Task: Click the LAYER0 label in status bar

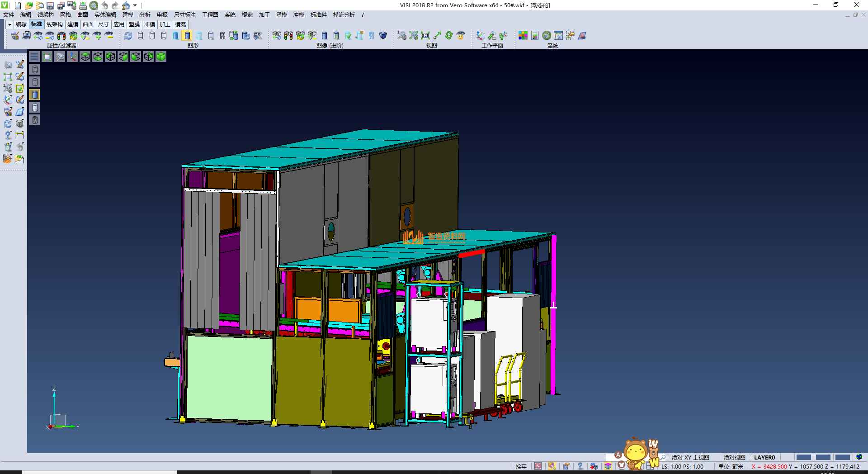Action: click(764, 457)
